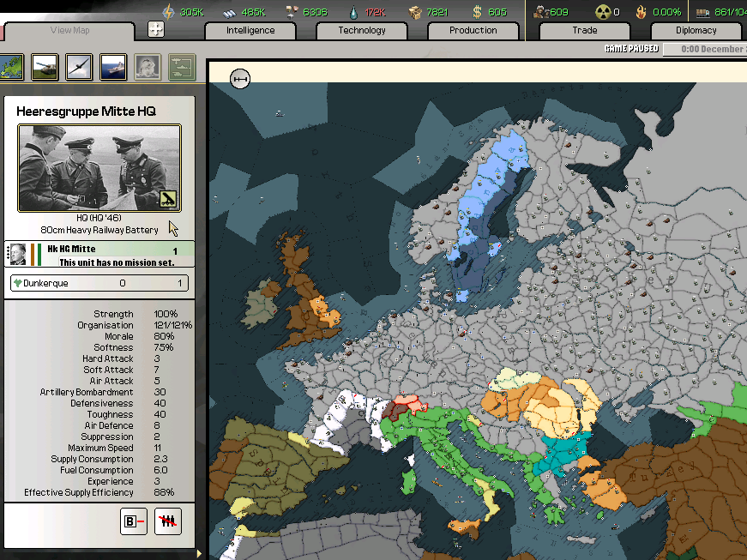This screenshot has height=560, width=747.
Task: Click the greyed-out nuclear explosion icon
Action: (x=148, y=67)
